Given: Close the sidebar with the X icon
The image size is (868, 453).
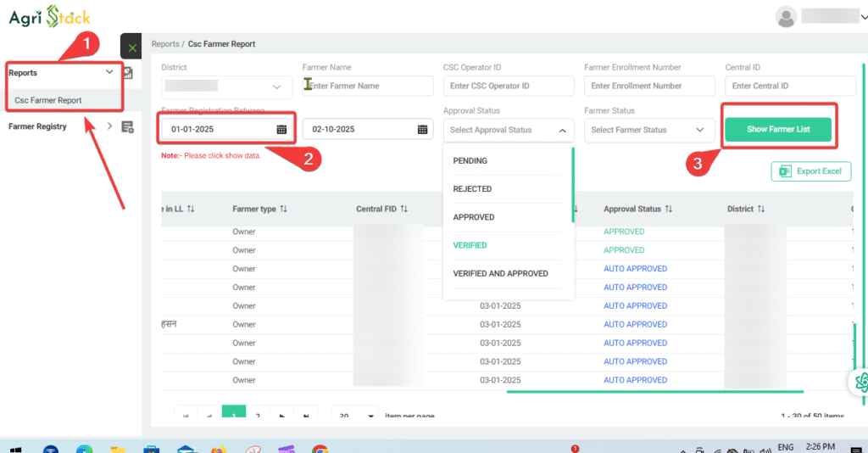Looking at the screenshot, I should click(x=131, y=48).
